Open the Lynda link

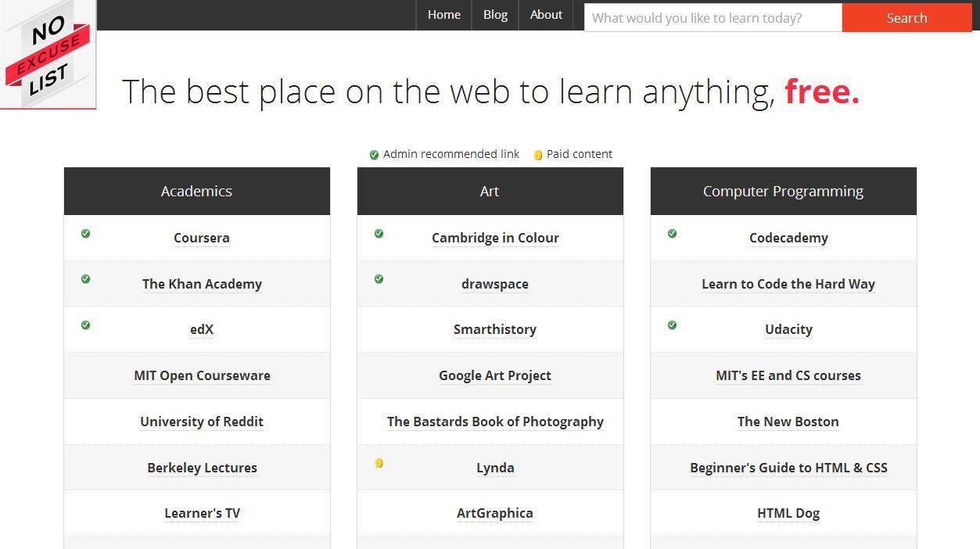[x=495, y=468]
